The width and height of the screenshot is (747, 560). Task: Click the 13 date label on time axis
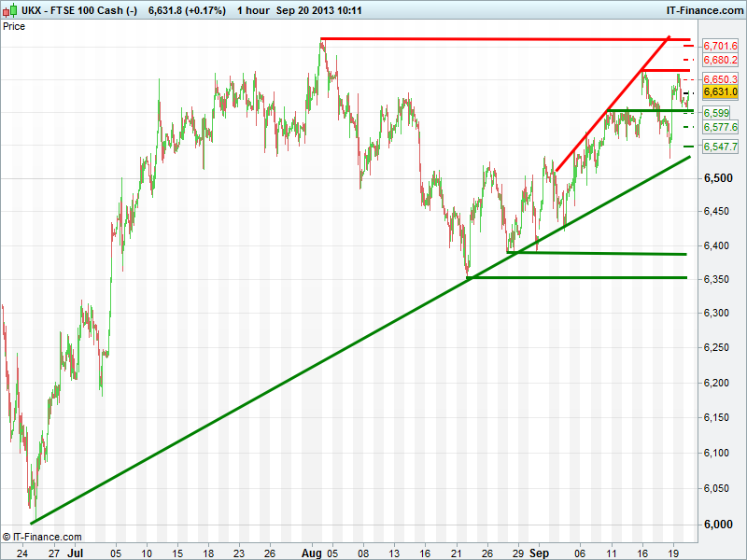click(394, 553)
